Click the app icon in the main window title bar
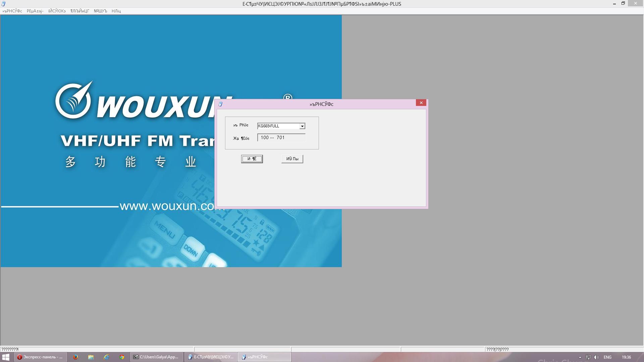The height and width of the screenshot is (362, 644). click(3, 4)
